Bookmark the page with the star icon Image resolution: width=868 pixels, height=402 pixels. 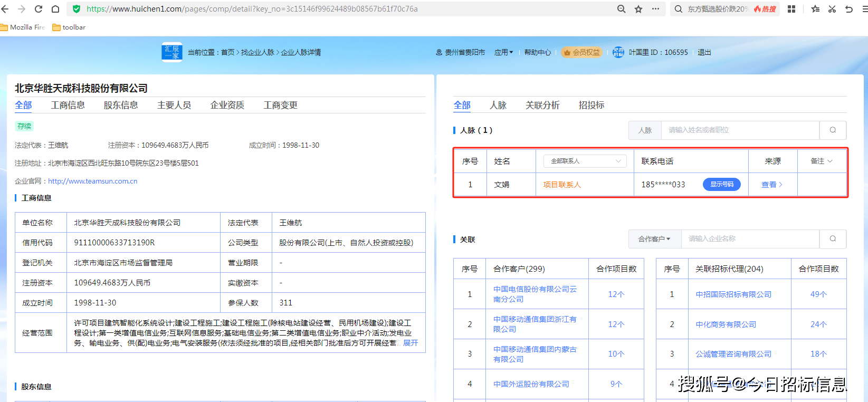(x=638, y=9)
